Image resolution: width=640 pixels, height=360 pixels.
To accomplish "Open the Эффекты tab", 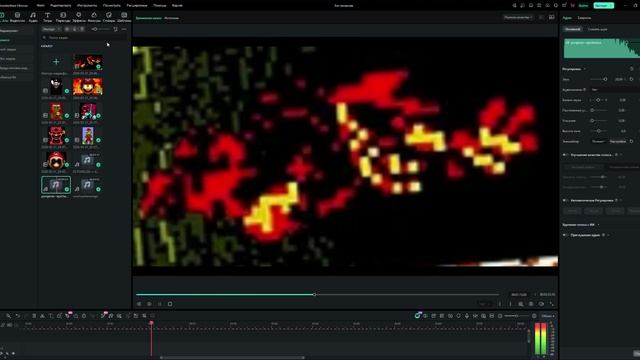I will 79,17.
